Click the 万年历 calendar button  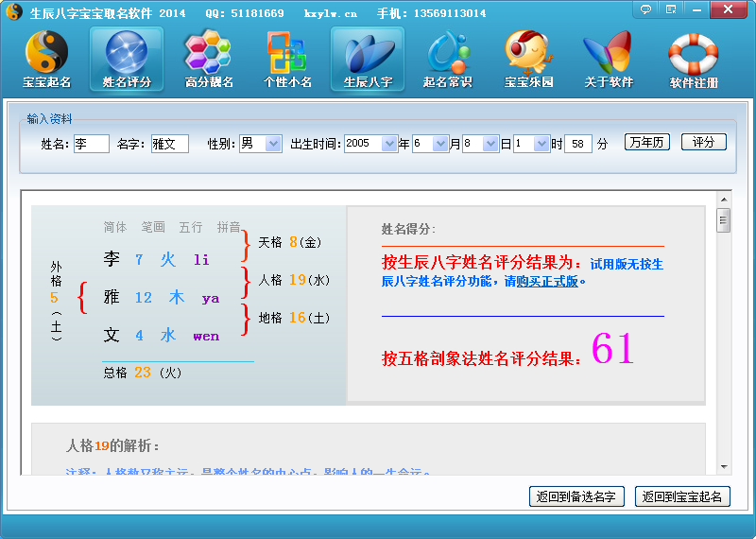[647, 143]
